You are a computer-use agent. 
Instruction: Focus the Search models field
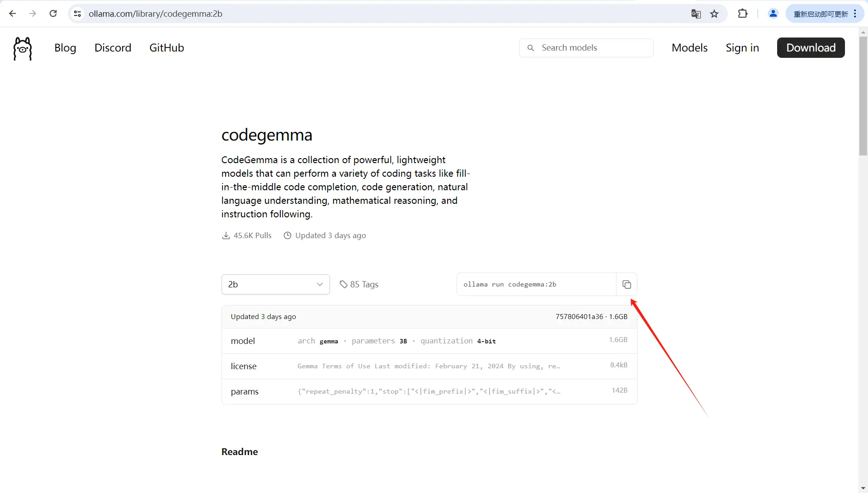(x=586, y=48)
